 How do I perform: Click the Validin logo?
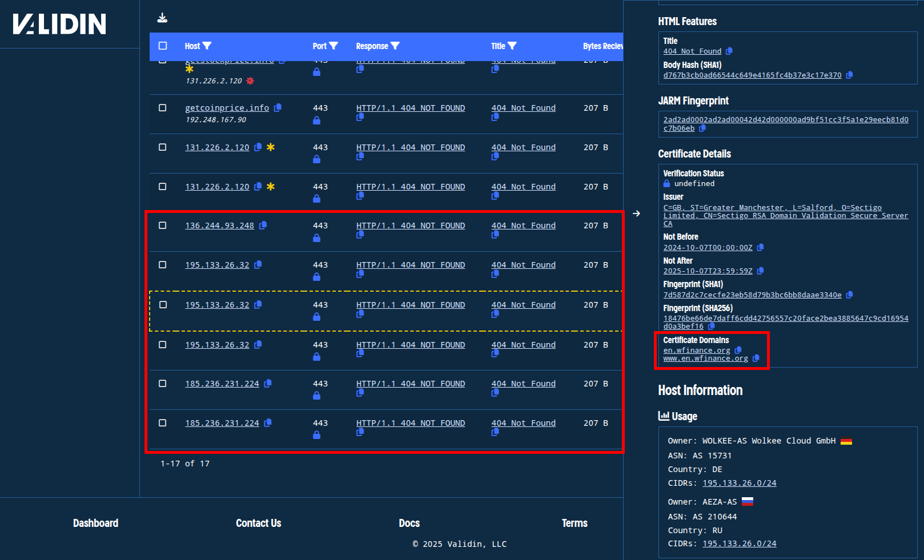[x=59, y=24]
